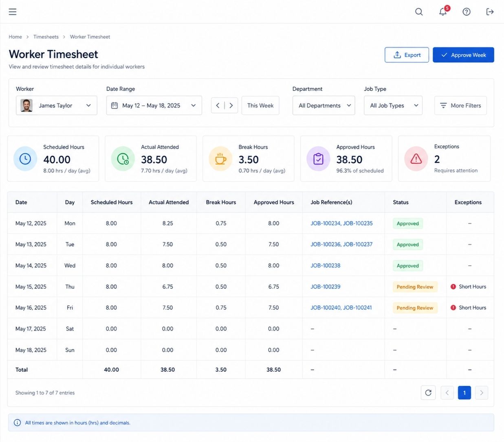The height and width of the screenshot is (442, 504).
Task: Go to next week arrow
Action: (x=231, y=105)
